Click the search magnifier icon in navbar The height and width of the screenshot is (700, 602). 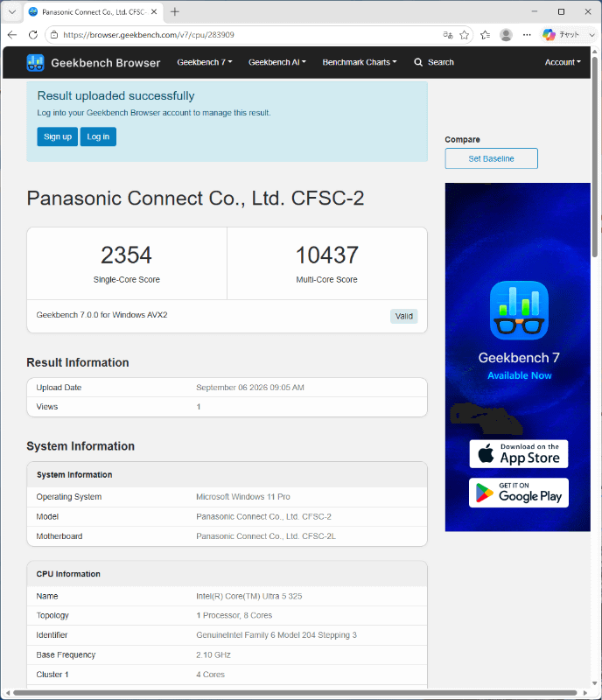(418, 62)
